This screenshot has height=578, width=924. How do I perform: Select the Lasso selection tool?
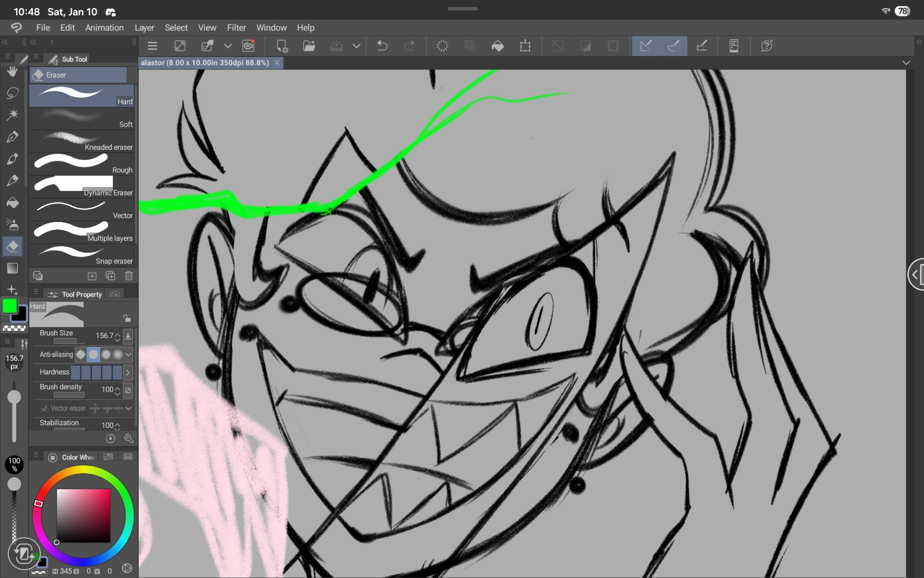[12, 93]
